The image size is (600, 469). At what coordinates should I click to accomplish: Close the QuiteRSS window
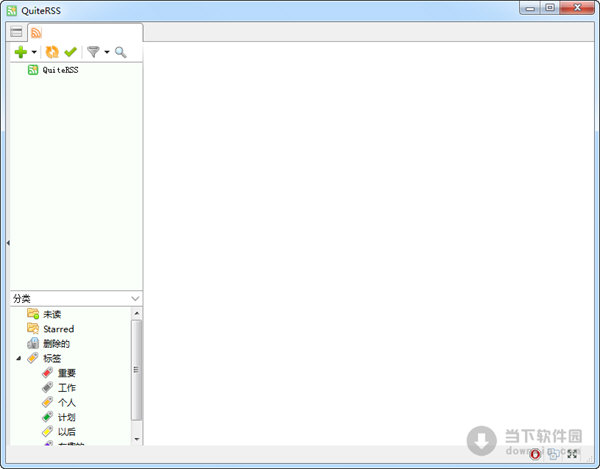tap(577, 8)
